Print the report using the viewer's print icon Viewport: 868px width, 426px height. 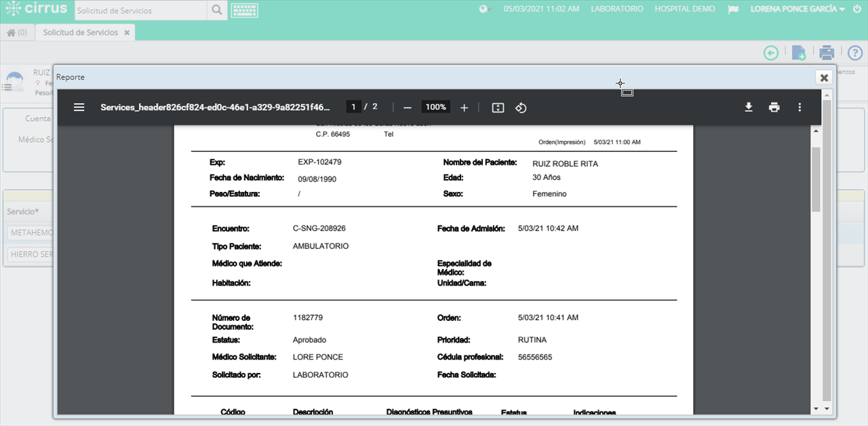coord(774,107)
